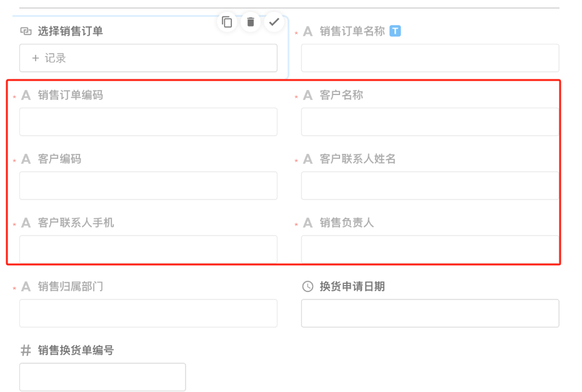Click the clock icon beside 换货申请日期
Viewport: 582px width, 392px height.
(308, 286)
